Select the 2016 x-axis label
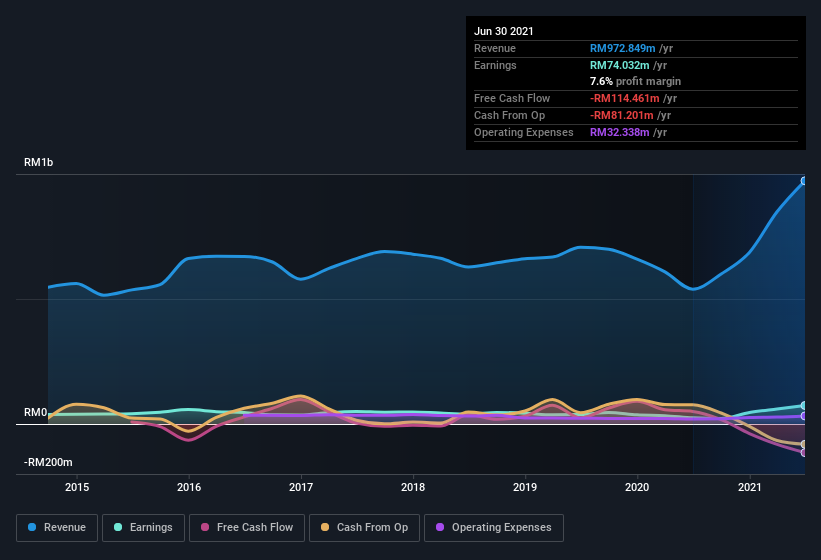This screenshot has width=821, height=560. pyautogui.click(x=189, y=487)
